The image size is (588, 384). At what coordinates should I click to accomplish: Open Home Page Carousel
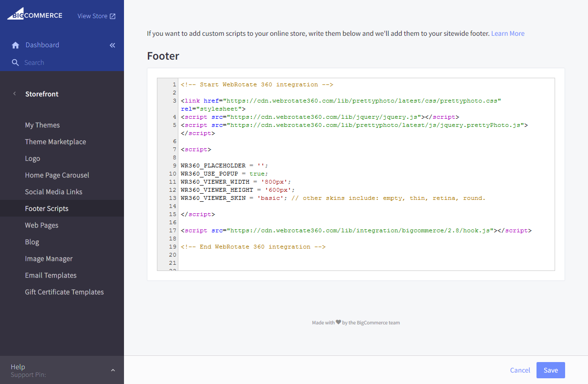point(57,175)
